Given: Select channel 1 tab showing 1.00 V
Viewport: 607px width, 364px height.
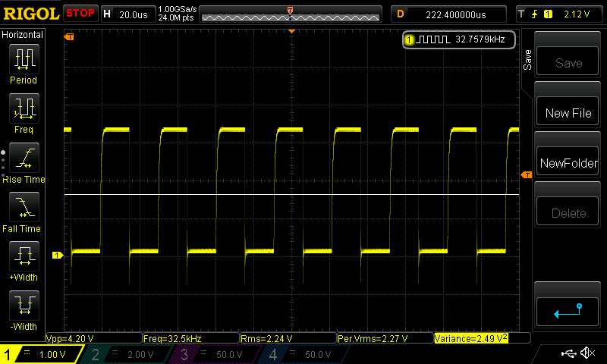Looking at the screenshot, I should click(x=42, y=354).
